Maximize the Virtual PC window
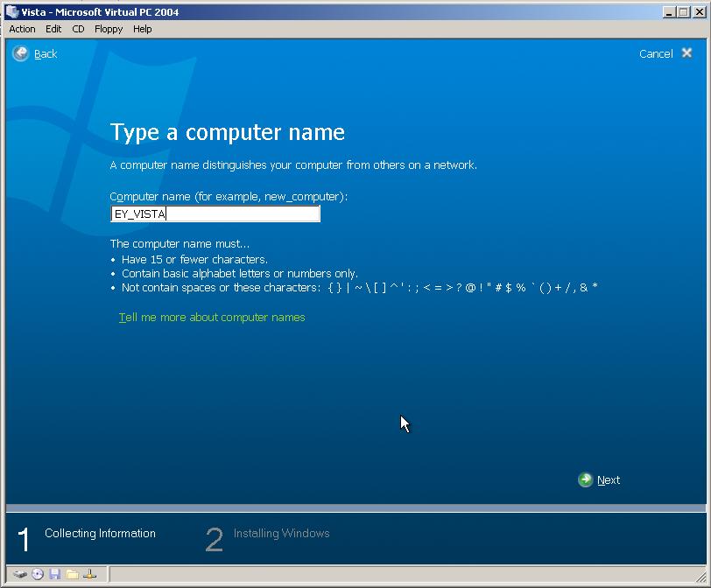This screenshot has height=588, width=711. click(x=684, y=12)
